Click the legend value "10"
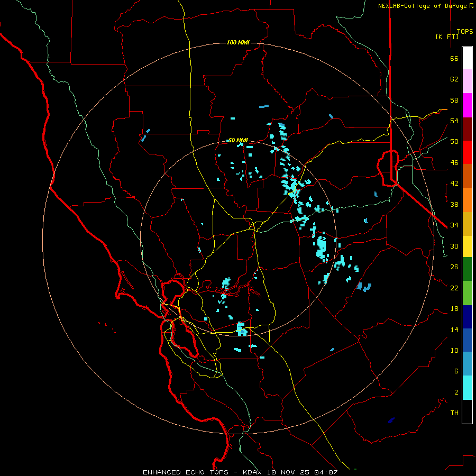The image size is (476, 476). [454, 351]
